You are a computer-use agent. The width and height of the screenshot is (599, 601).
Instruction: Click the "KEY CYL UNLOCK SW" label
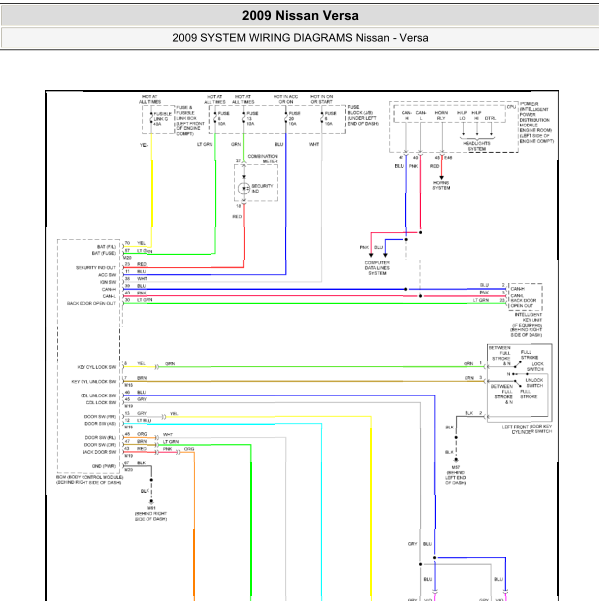(x=94, y=382)
